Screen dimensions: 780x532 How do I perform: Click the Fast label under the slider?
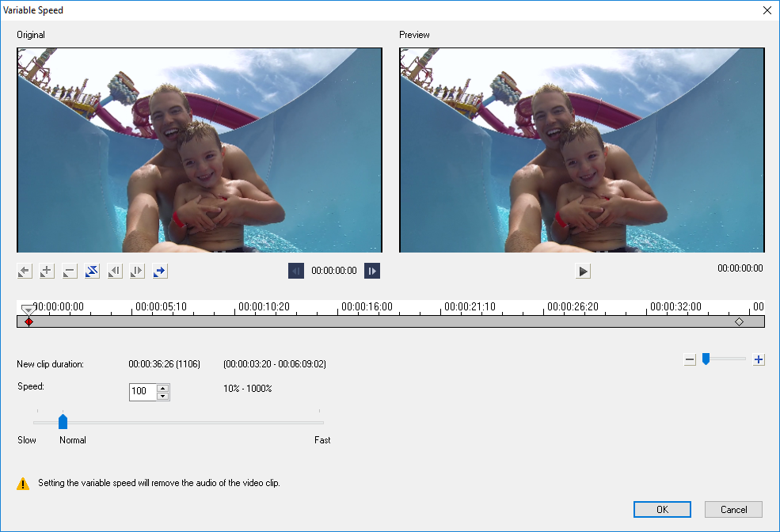[x=322, y=440]
